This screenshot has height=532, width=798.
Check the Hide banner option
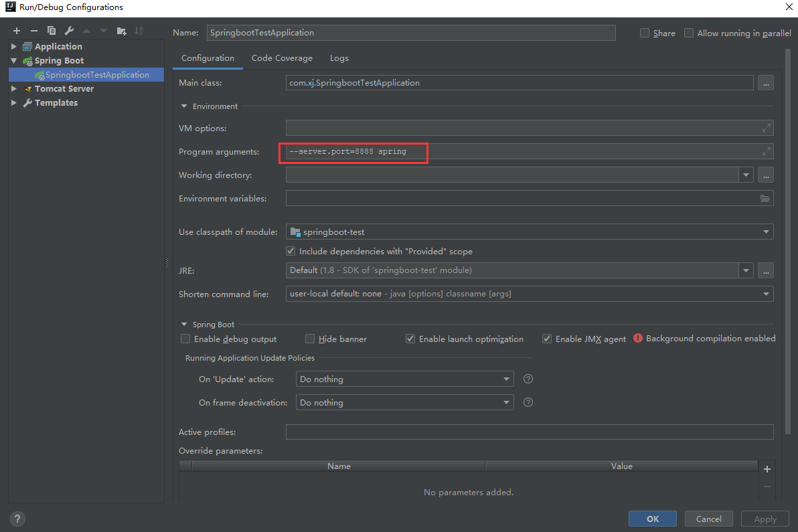click(x=310, y=339)
